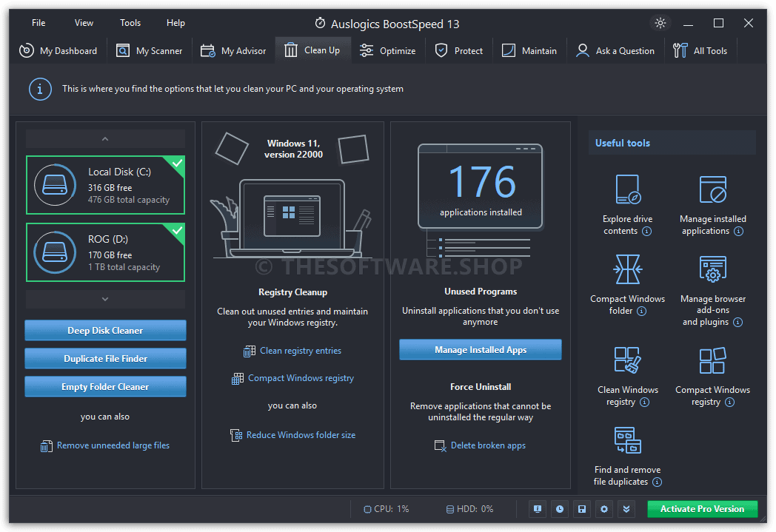The image size is (776, 532).
Task: Click the Registry Cleanup heading
Action: pos(292,292)
